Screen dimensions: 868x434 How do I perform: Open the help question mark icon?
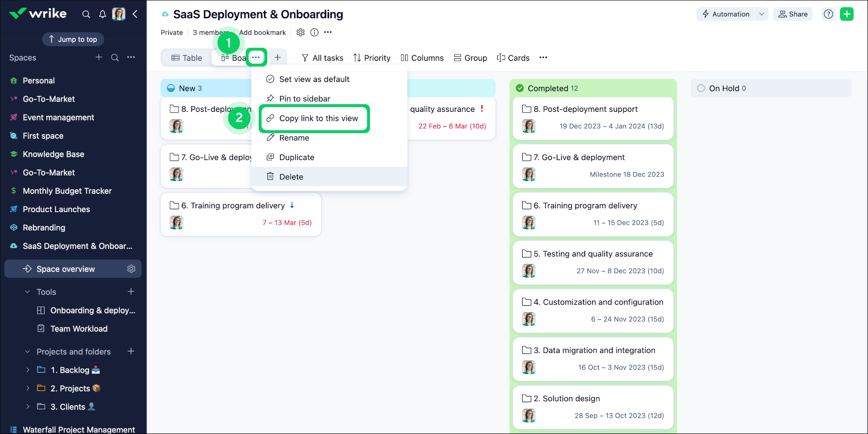[828, 14]
